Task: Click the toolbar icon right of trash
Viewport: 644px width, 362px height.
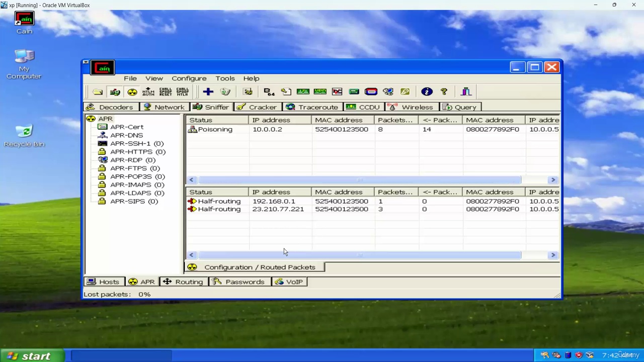Action: (x=248, y=92)
